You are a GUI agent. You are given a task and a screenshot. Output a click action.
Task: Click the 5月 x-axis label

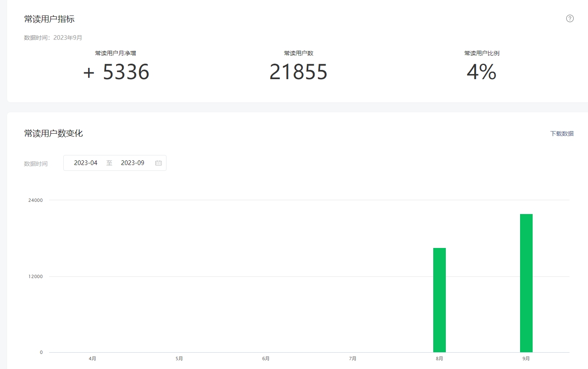(x=180, y=359)
